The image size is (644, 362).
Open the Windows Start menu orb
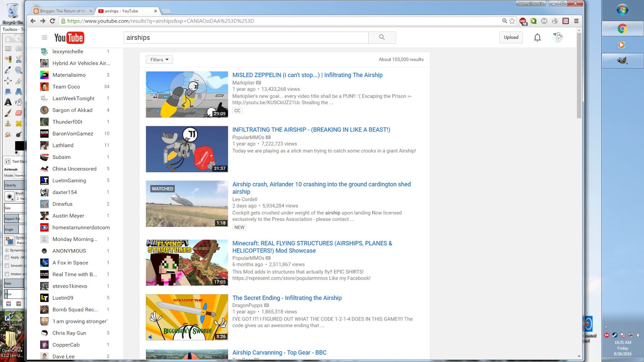(622, 10)
